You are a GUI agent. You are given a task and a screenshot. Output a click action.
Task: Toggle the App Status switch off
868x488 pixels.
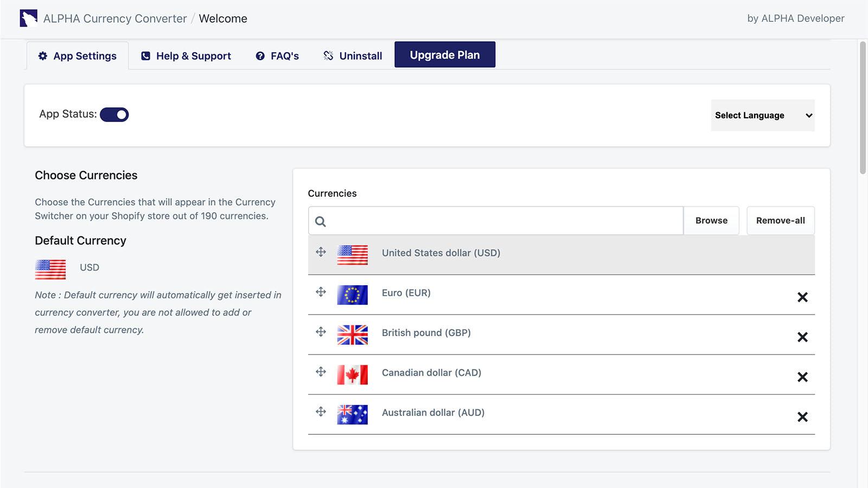click(x=114, y=114)
